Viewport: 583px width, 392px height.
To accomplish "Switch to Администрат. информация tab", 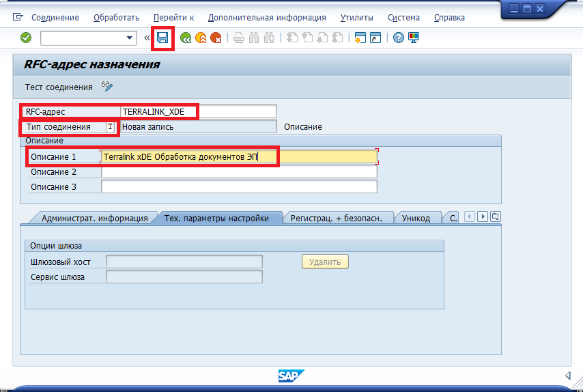I will coord(94,219).
